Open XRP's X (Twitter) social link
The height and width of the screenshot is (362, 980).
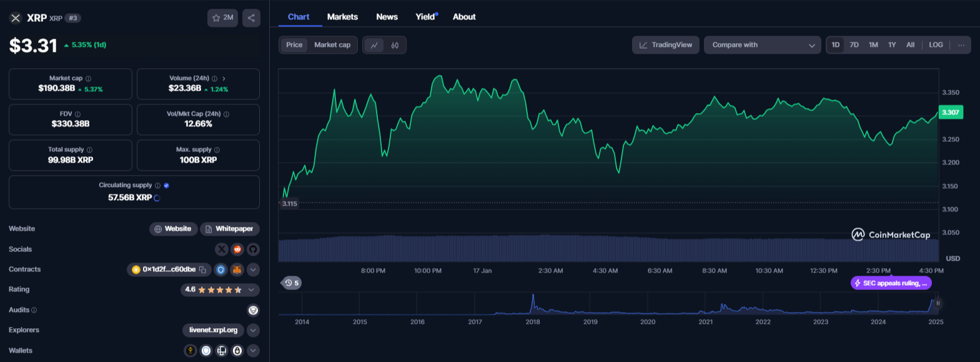222,249
